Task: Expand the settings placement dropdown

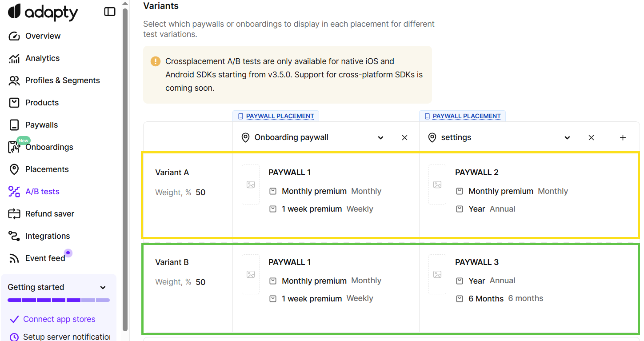Action: pyautogui.click(x=567, y=138)
